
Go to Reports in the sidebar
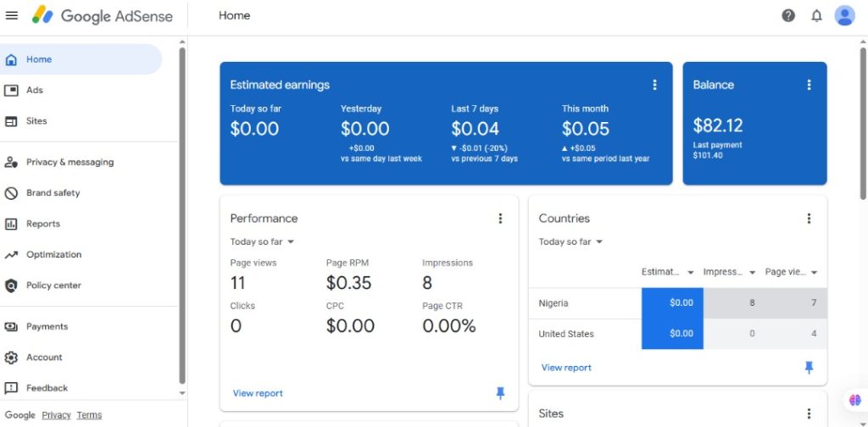pyautogui.click(x=42, y=224)
